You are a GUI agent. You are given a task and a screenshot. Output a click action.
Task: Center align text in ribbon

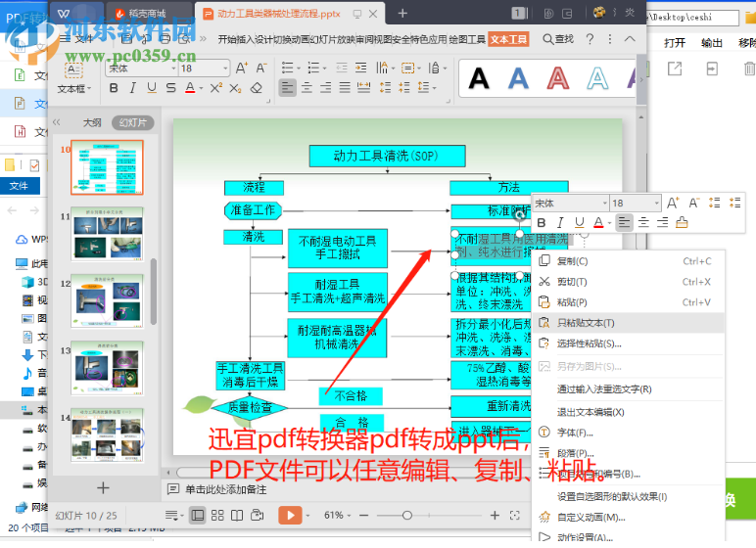[307, 88]
